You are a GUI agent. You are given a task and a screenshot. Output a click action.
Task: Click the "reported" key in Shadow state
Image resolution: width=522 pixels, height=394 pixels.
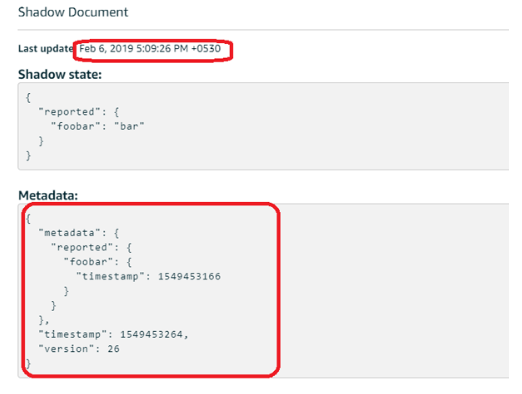point(69,112)
